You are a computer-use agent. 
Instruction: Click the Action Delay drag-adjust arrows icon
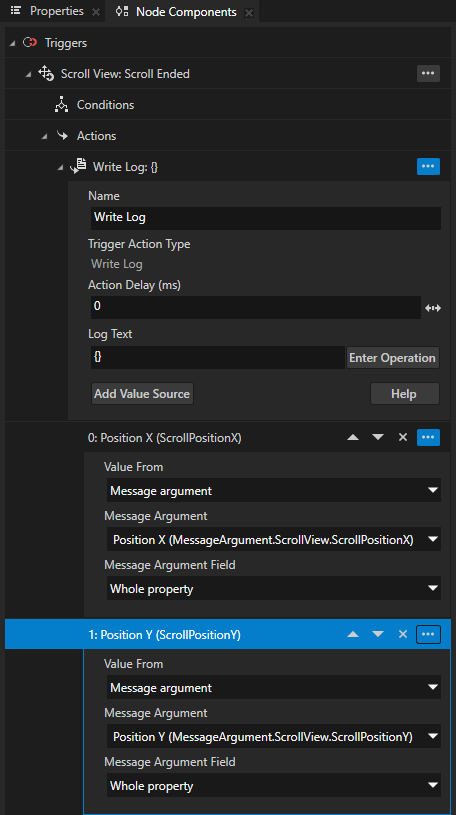tap(433, 308)
